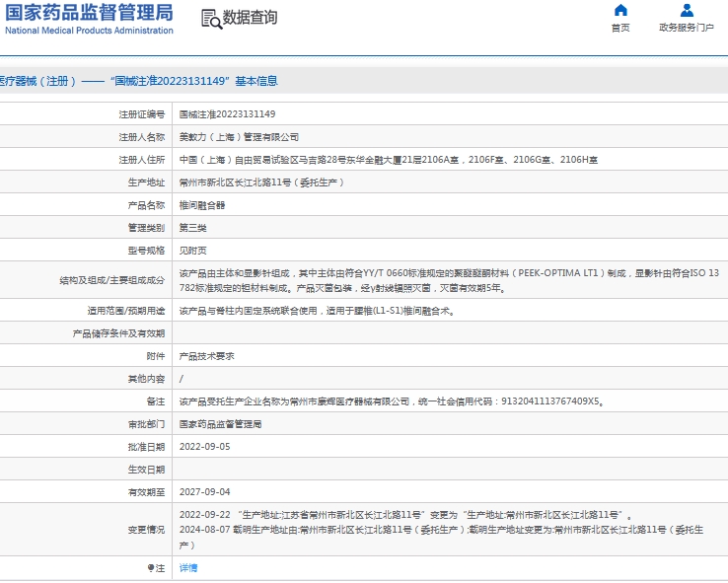Click the 见附页 model specification value
Screen dimensions: 728x583
coord(192,251)
